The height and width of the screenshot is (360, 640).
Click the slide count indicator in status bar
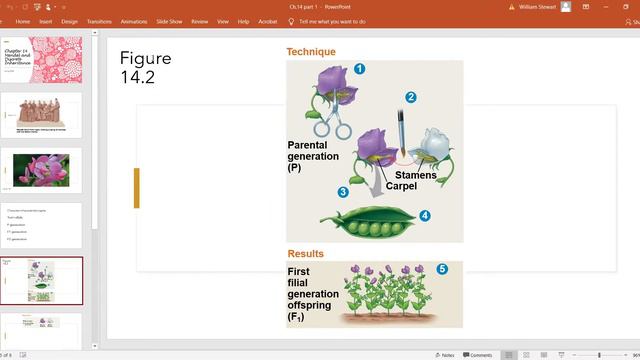coord(6,355)
